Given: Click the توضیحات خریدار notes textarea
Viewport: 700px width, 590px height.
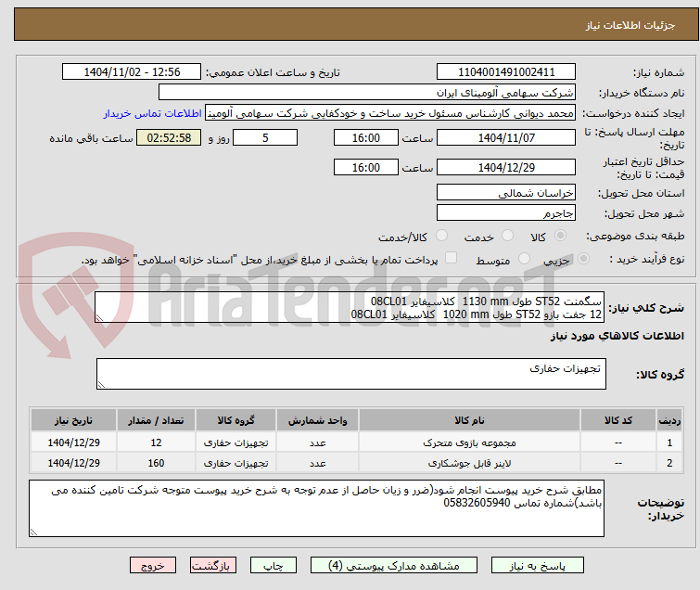Looking at the screenshot, I should 316,508.
